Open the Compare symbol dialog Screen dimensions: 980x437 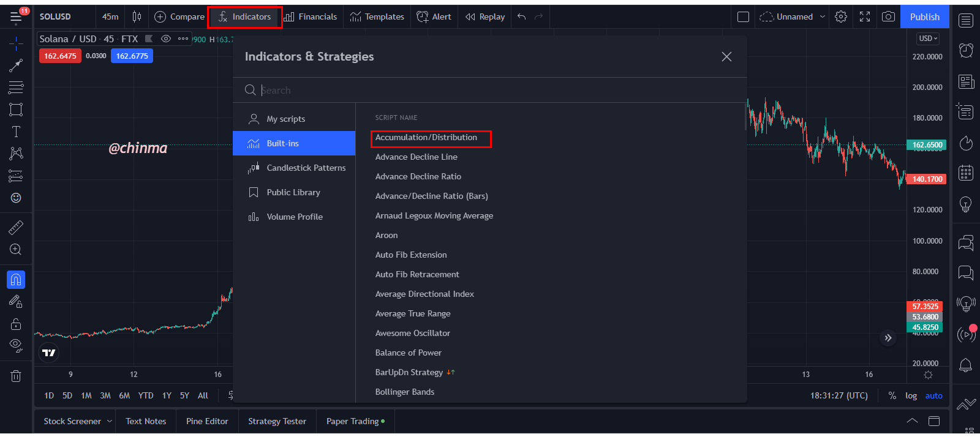pyautogui.click(x=179, y=17)
